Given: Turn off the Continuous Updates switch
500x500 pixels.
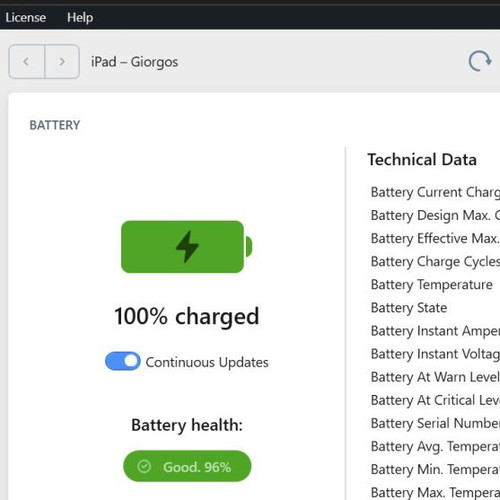Looking at the screenshot, I should [x=123, y=361].
